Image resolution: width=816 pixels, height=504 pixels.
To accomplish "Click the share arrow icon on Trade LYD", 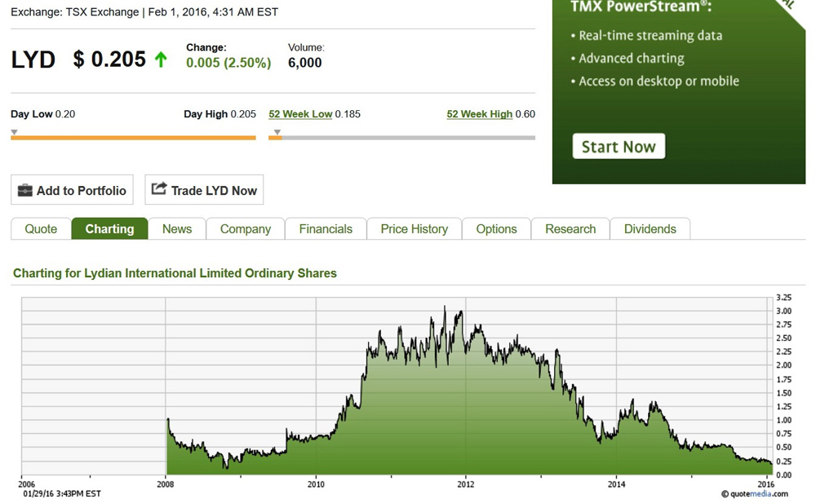I will coord(159,189).
